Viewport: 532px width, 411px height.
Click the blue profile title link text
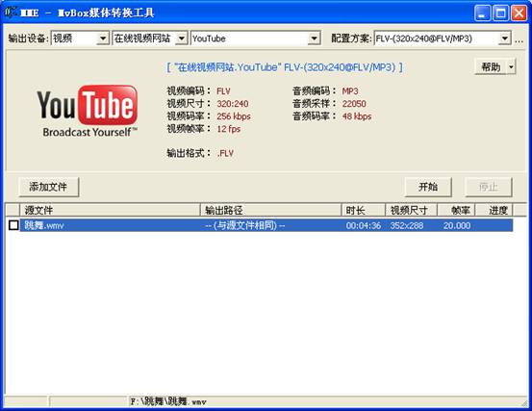(285, 67)
